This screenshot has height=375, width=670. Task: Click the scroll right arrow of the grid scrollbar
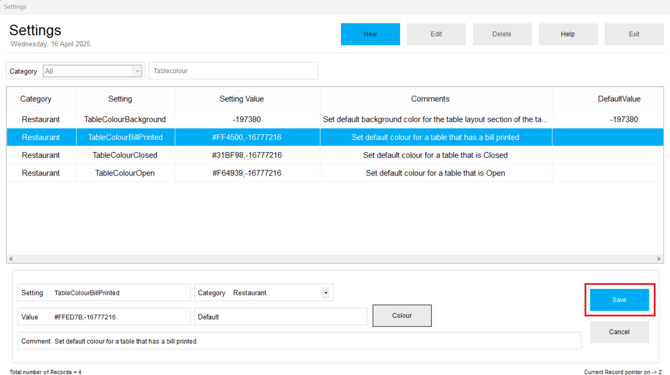[x=659, y=259]
